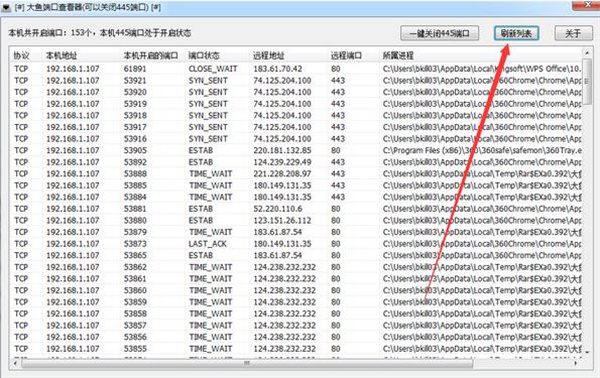Click the vertical scrollbar thumb

[587, 81]
